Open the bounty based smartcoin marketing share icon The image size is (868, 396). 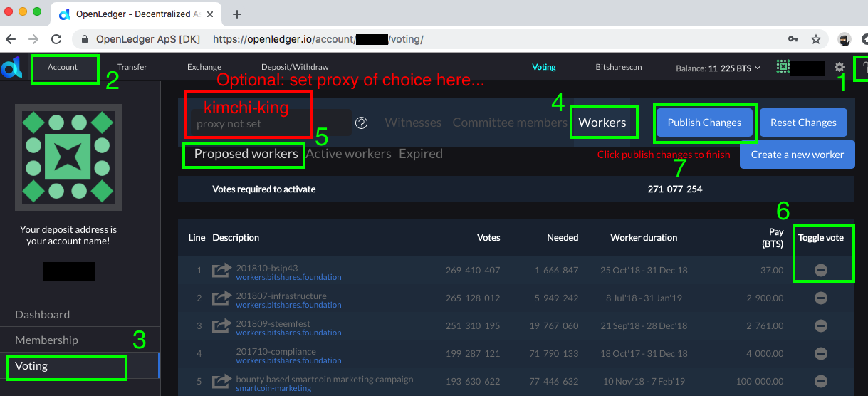pos(222,382)
